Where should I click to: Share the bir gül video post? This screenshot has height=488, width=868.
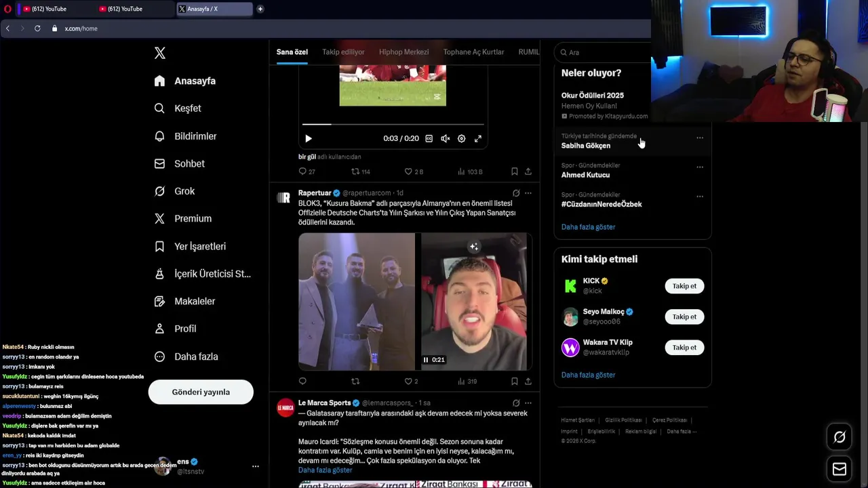click(528, 171)
